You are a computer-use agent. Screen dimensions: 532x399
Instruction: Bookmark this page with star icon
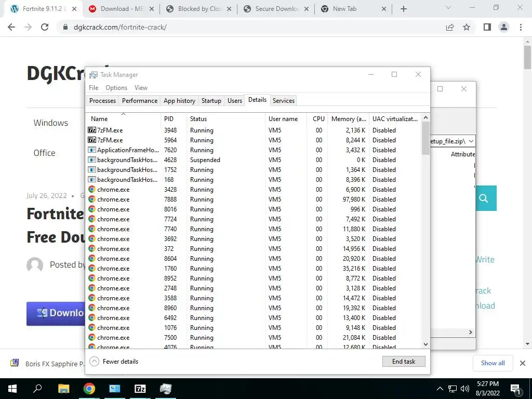[x=467, y=27]
